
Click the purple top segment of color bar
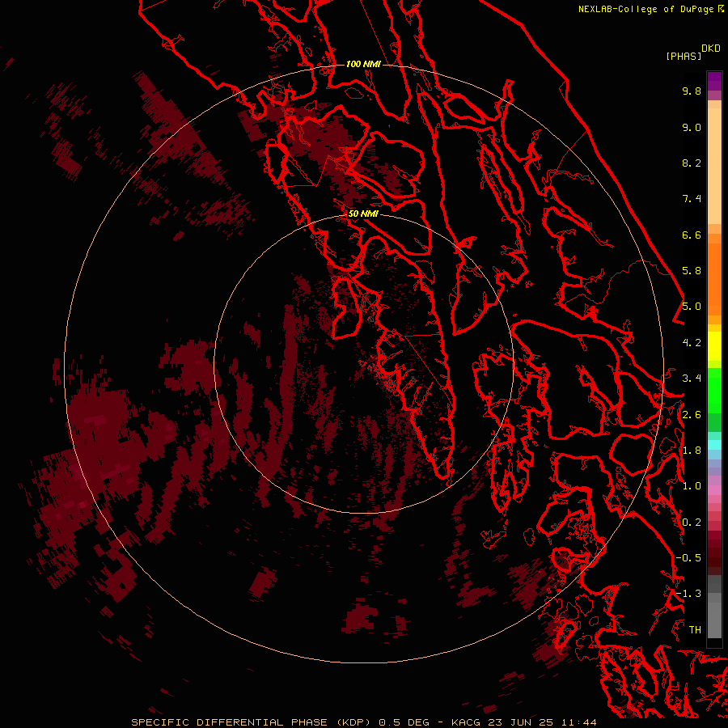(x=714, y=81)
